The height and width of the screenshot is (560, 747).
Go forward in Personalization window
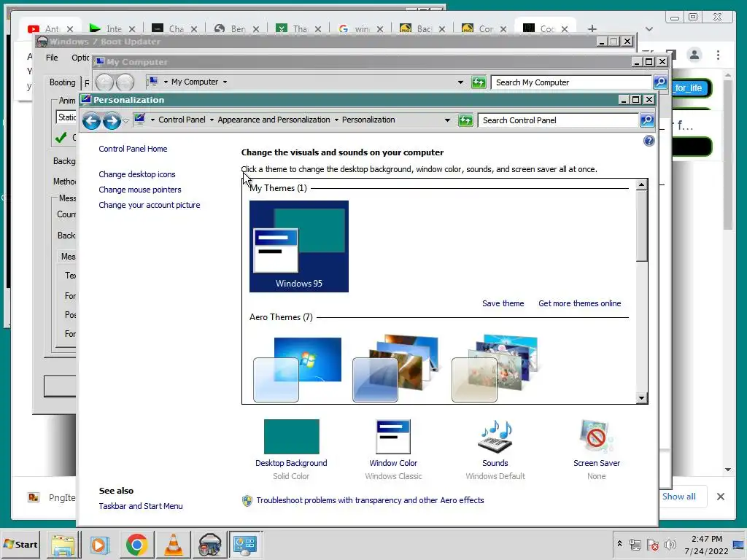(x=112, y=120)
